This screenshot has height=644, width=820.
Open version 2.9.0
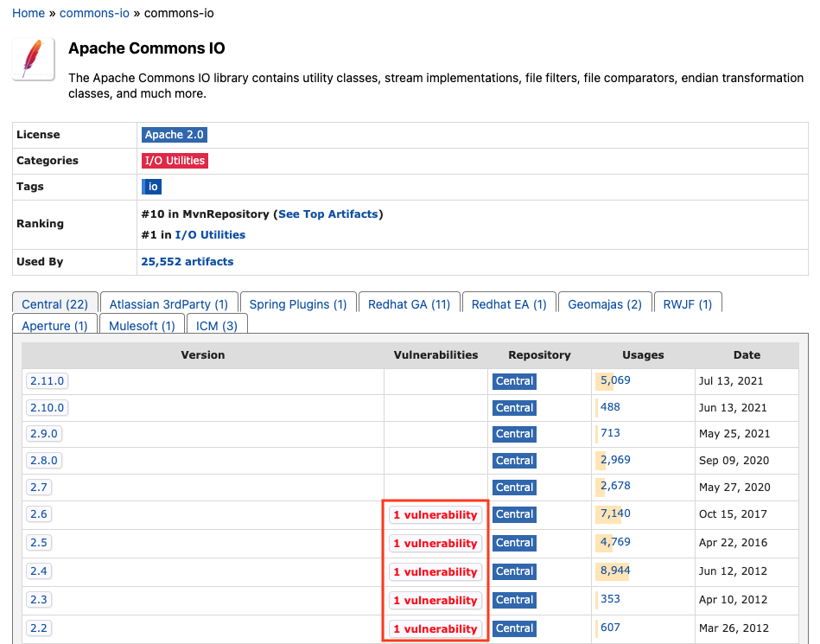[44, 434]
